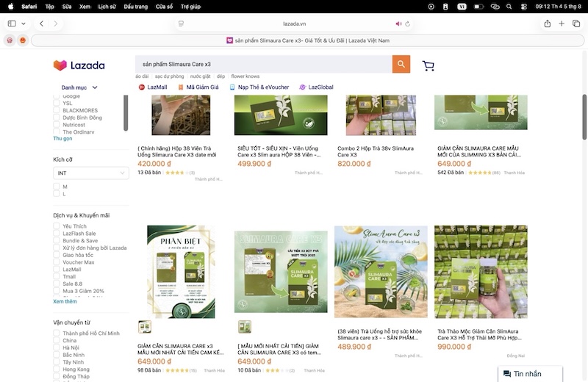Check the Hà Nội shipping checkbox
This screenshot has width=588, height=382.
pyautogui.click(x=57, y=347)
